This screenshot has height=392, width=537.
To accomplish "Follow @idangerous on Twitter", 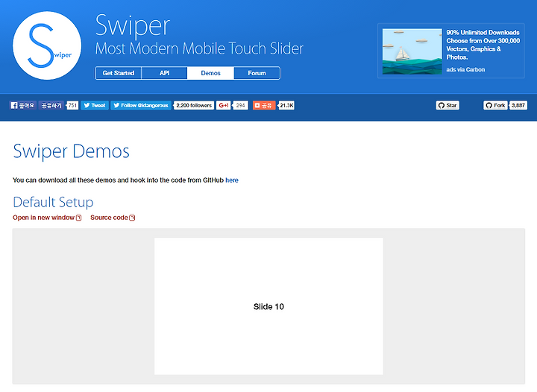I will [x=141, y=105].
